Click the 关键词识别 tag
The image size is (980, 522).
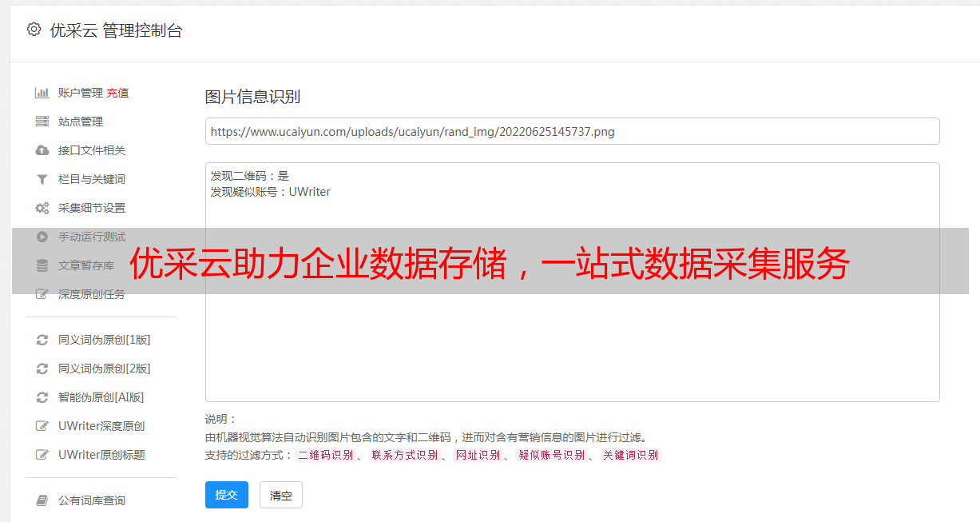[x=631, y=455]
